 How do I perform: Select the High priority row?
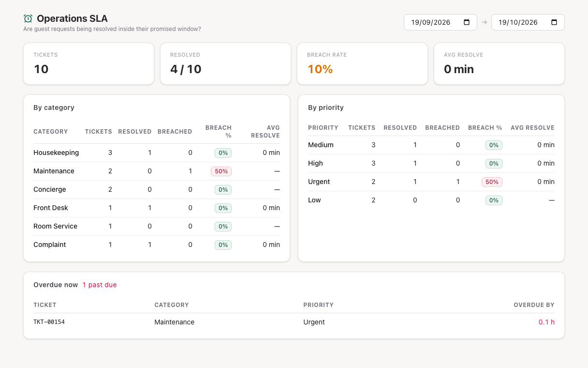[x=431, y=163]
